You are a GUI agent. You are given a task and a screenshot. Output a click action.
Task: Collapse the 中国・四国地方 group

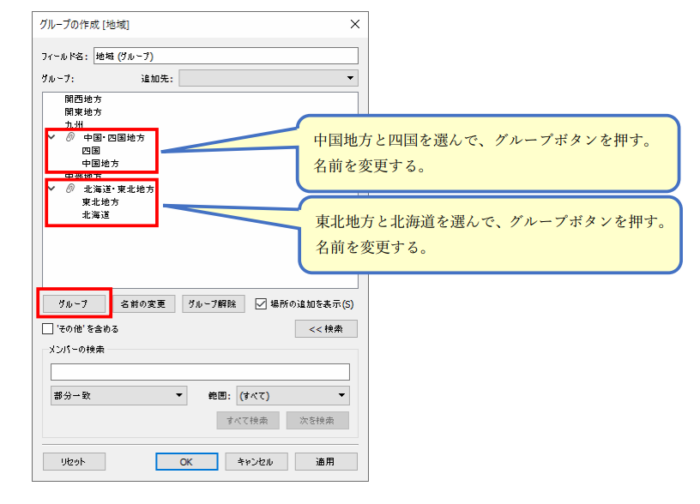point(52,137)
